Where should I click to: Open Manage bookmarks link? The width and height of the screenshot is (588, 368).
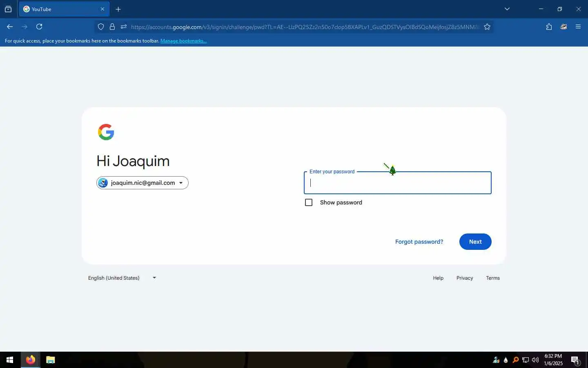(x=183, y=41)
